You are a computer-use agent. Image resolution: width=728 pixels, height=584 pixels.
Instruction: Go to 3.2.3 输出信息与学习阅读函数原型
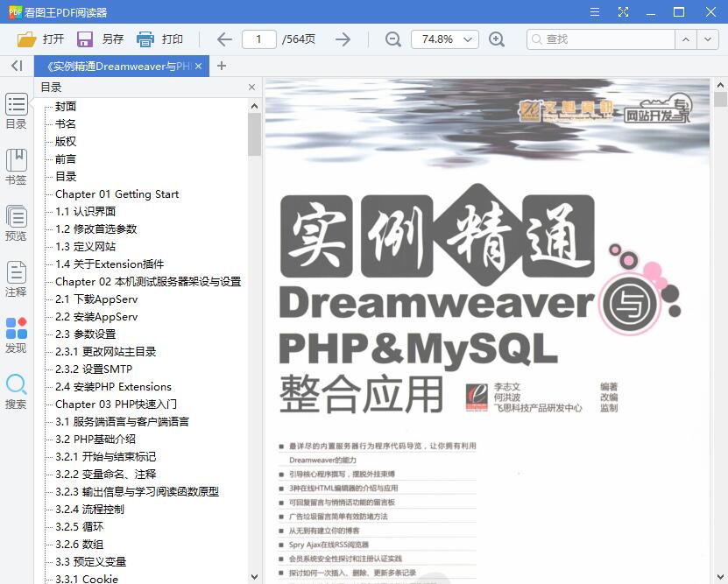(x=137, y=492)
